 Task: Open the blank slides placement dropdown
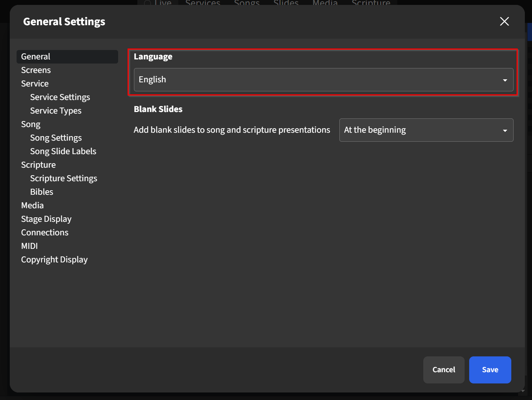[x=426, y=130]
